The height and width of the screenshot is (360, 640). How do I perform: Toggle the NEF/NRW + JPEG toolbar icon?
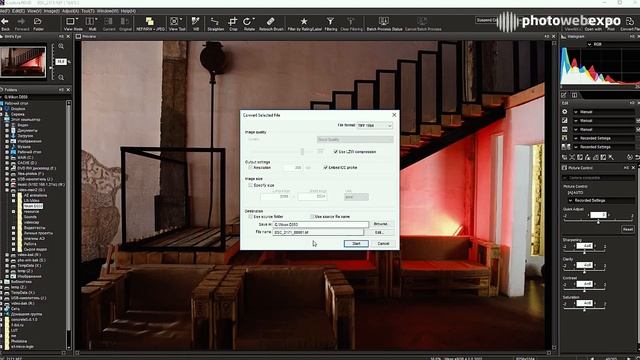150,22
